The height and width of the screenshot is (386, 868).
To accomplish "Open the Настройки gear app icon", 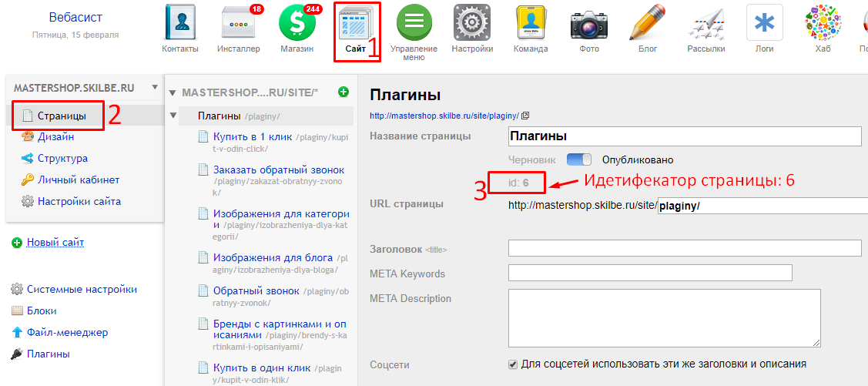I will pyautogui.click(x=472, y=22).
